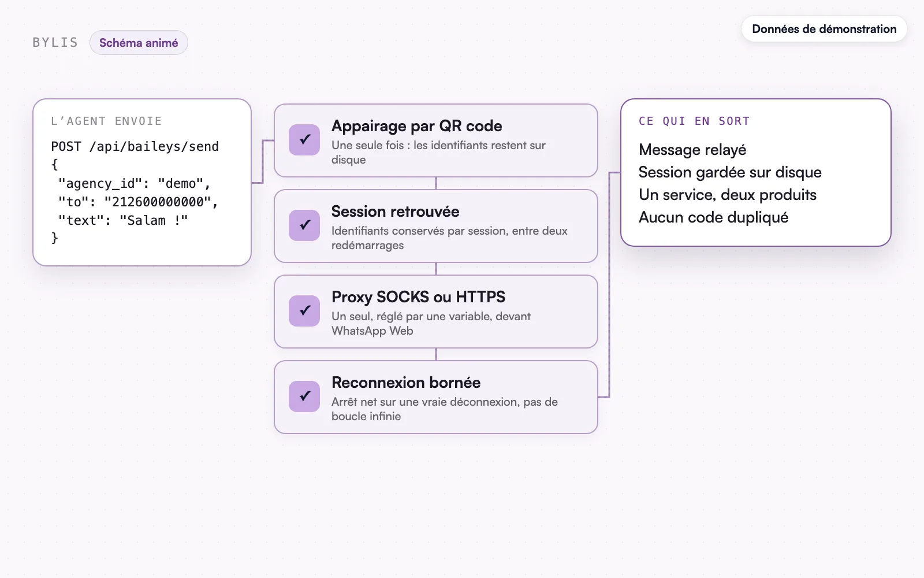Click the description starting with Un seul, réglé
Viewport: 924px width, 578px height.
click(x=431, y=324)
